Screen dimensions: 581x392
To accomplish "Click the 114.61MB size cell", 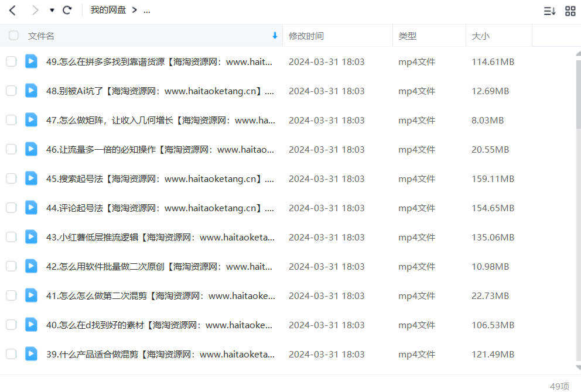I will (493, 62).
